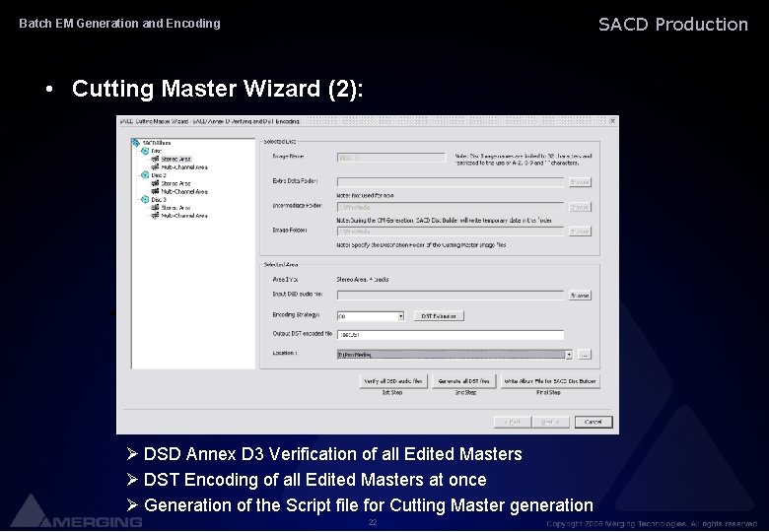Viewport: 769px width, 532px height.
Task: Select the highlighted Stereo Area under the first disc
Action: 176,159
